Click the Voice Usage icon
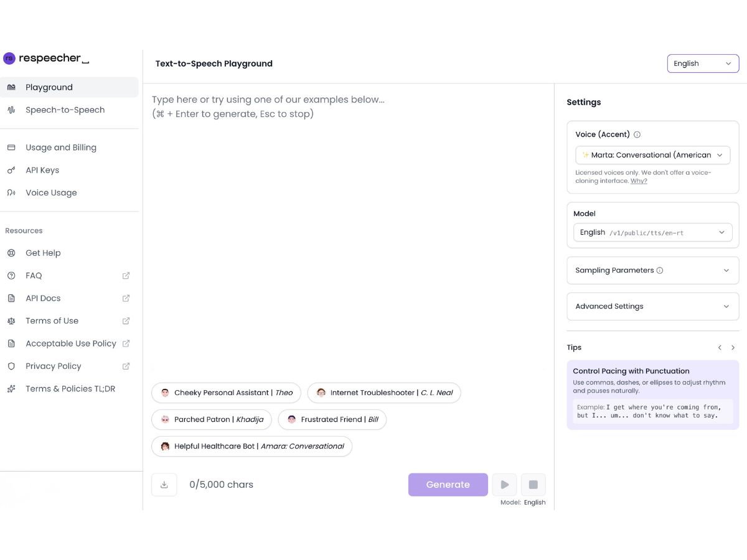 [11, 193]
